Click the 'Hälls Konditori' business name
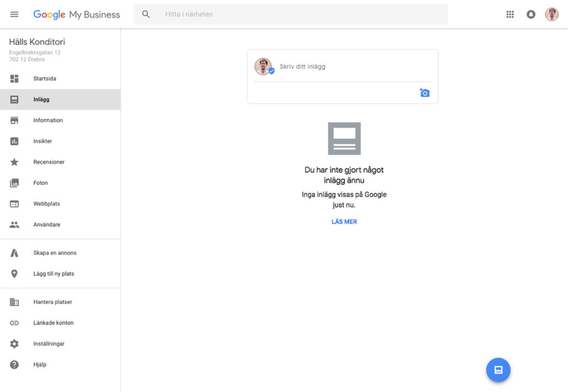Image resolution: width=568 pixels, height=392 pixels. (x=37, y=42)
